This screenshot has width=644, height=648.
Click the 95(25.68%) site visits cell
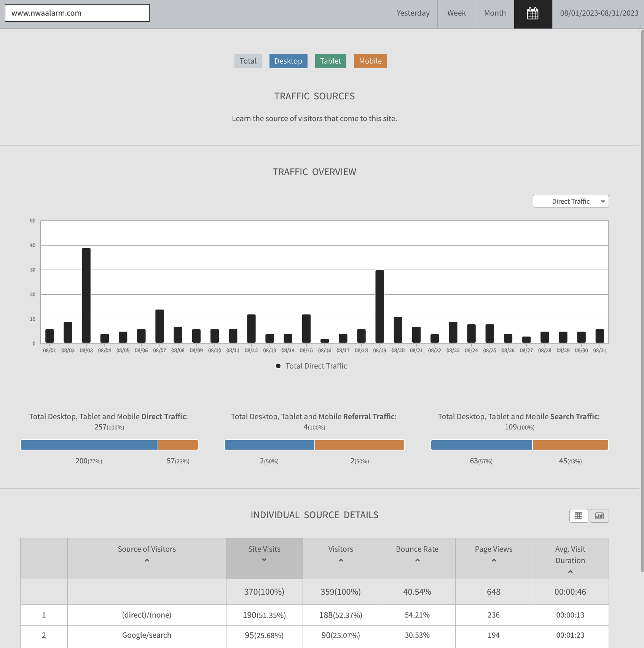coord(265,635)
